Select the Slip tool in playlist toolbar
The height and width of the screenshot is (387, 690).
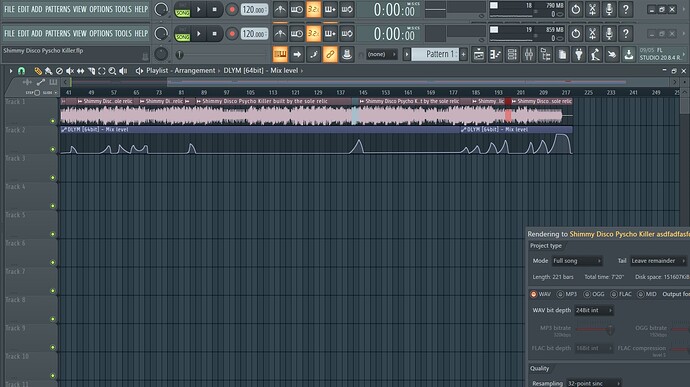tap(81, 70)
